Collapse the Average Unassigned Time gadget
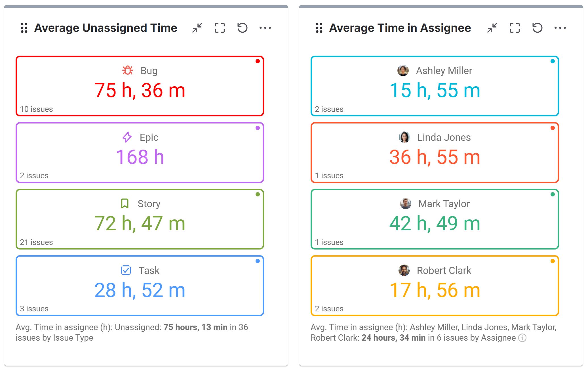 (x=197, y=28)
